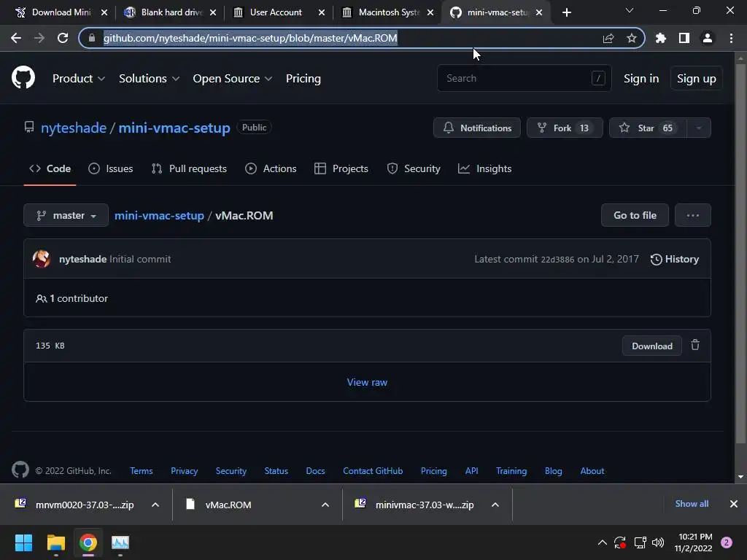Click nyteshade avatar image

(42, 259)
